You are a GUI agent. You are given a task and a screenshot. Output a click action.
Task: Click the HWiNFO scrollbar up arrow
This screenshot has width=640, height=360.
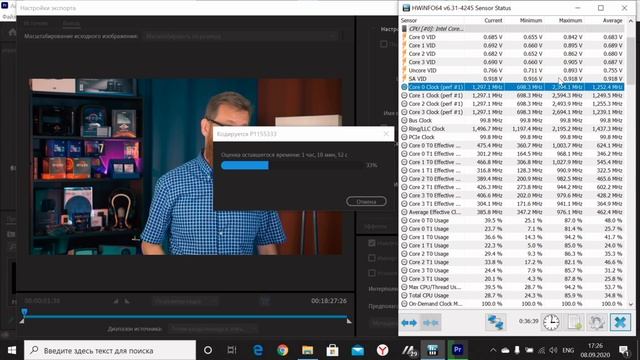631,20
